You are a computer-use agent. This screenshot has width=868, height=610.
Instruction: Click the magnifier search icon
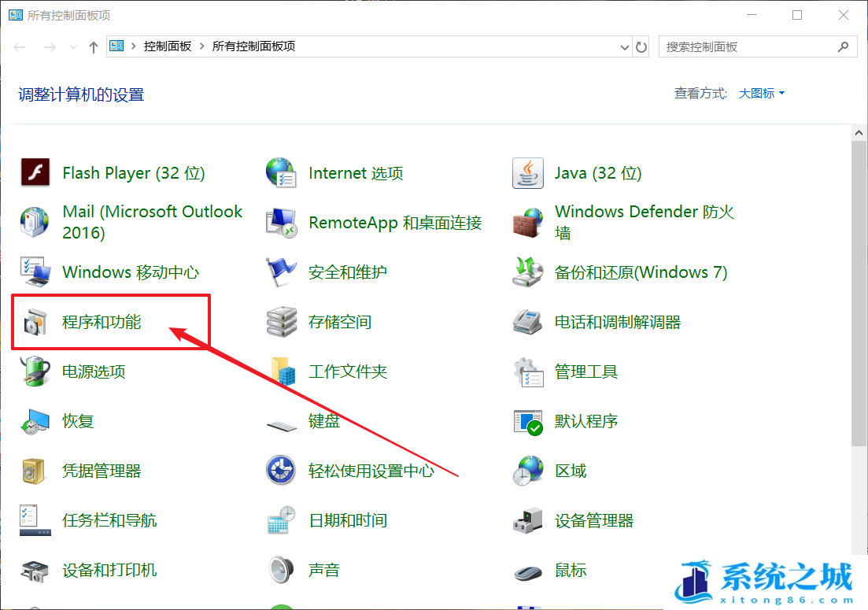pyautogui.click(x=843, y=47)
